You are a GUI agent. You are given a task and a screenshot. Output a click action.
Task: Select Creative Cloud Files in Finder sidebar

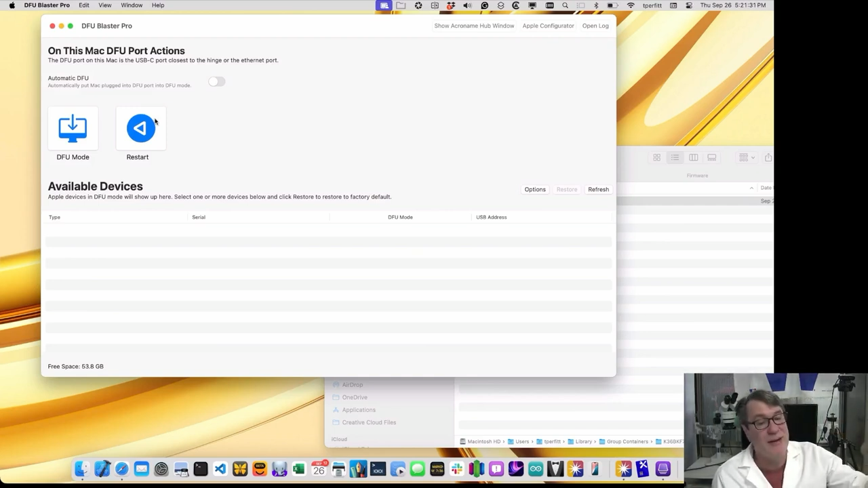(x=369, y=422)
